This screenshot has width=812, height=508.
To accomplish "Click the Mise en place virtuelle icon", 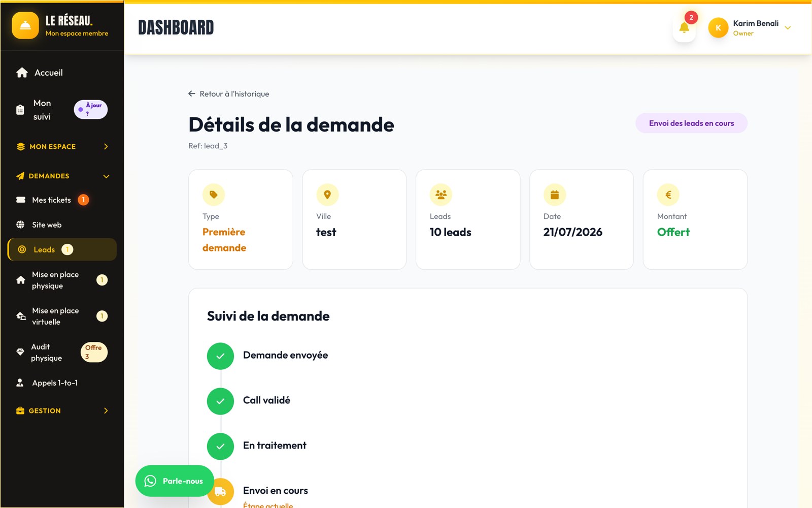I will (21, 316).
